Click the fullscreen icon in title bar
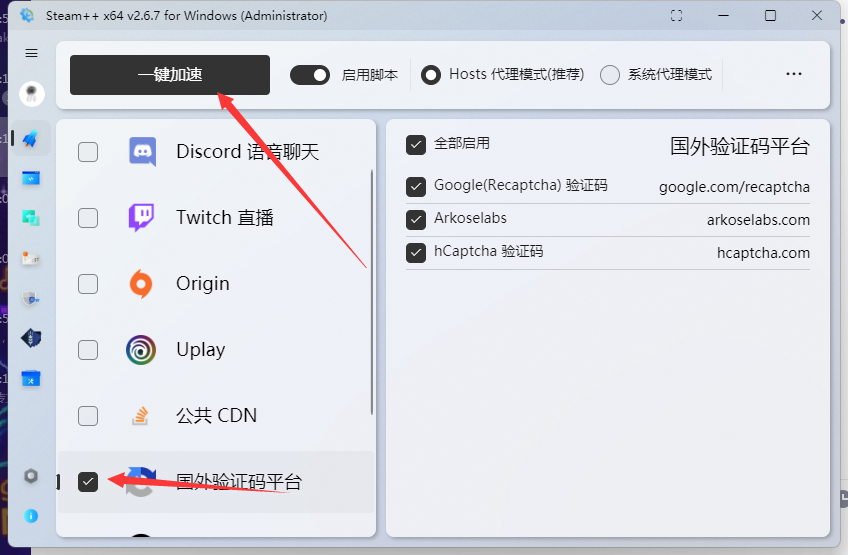This screenshot has height=555, width=848. (x=677, y=16)
